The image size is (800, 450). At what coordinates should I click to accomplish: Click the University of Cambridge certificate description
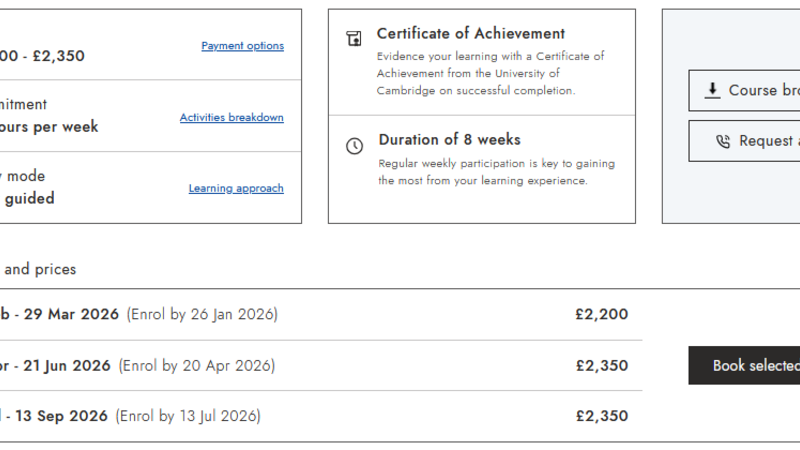click(490, 73)
